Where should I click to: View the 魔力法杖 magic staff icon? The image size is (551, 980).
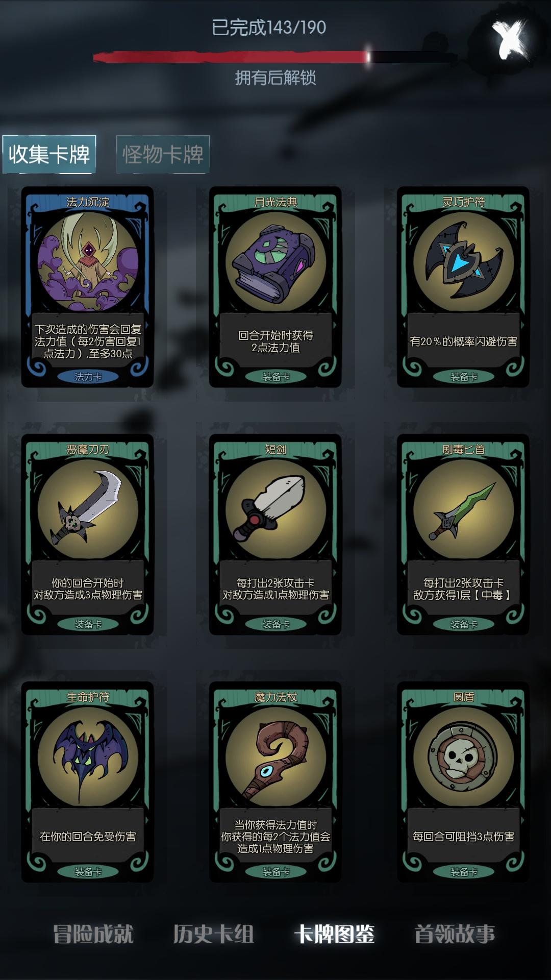275,756
